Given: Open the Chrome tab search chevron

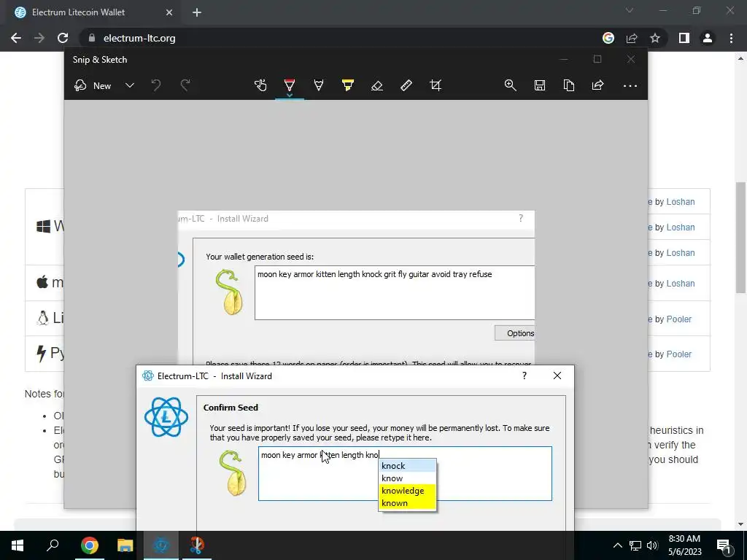Looking at the screenshot, I should click(630, 10).
